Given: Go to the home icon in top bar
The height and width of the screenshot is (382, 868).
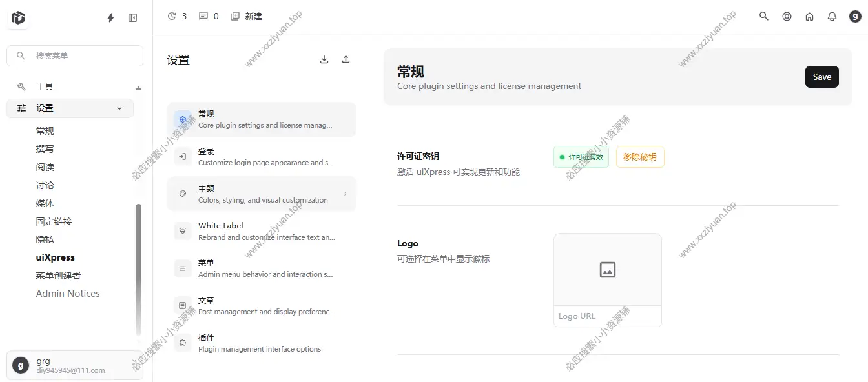Looking at the screenshot, I should tap(809, 17).
